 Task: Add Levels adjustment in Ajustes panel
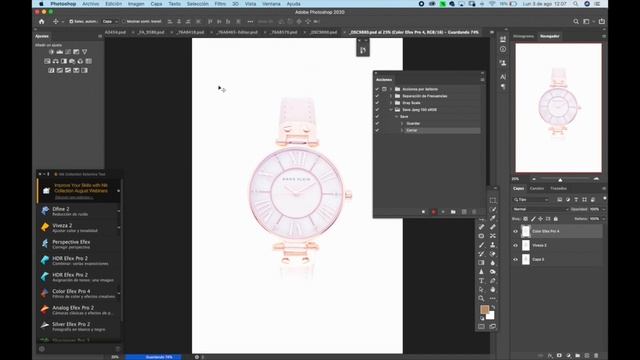pos(60,52)
